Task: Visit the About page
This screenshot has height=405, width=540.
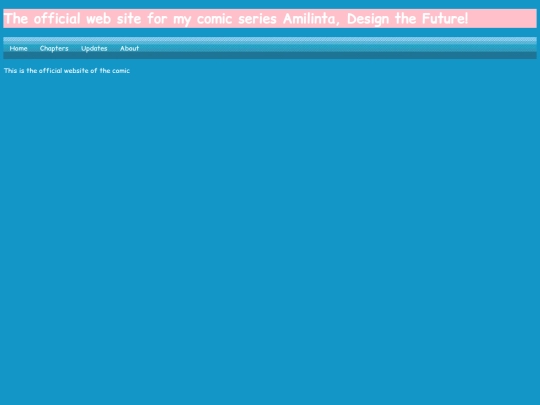Action: pos(129,49)
